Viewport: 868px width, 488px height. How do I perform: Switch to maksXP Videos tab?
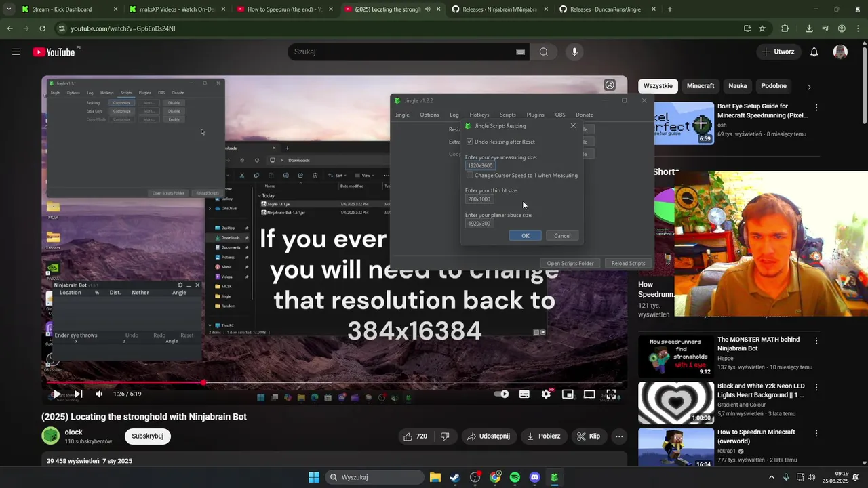[x=177, y=9]
